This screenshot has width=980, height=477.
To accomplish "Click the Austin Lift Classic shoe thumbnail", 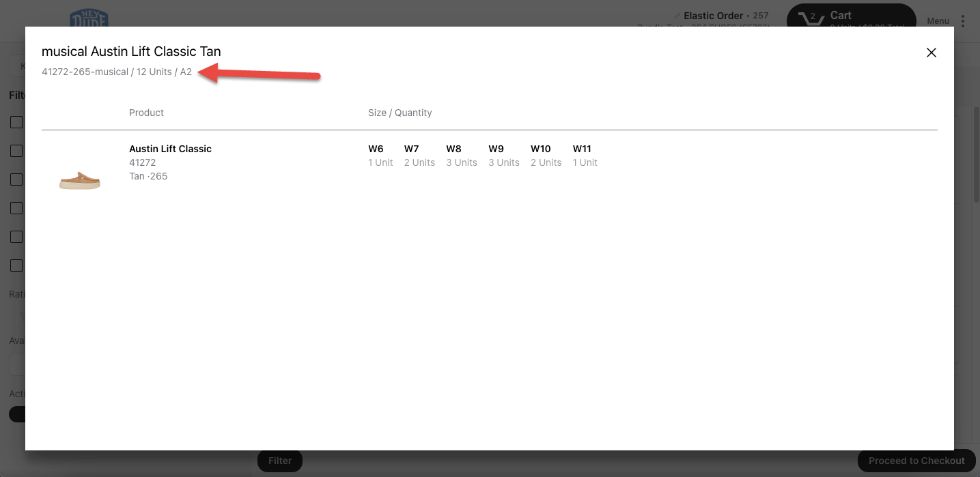I will pyautogui.click(x=80, y=181).
